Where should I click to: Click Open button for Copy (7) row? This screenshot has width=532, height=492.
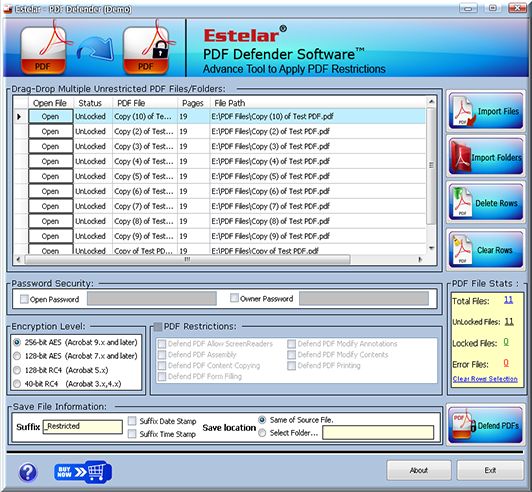[x=51, y=206]
